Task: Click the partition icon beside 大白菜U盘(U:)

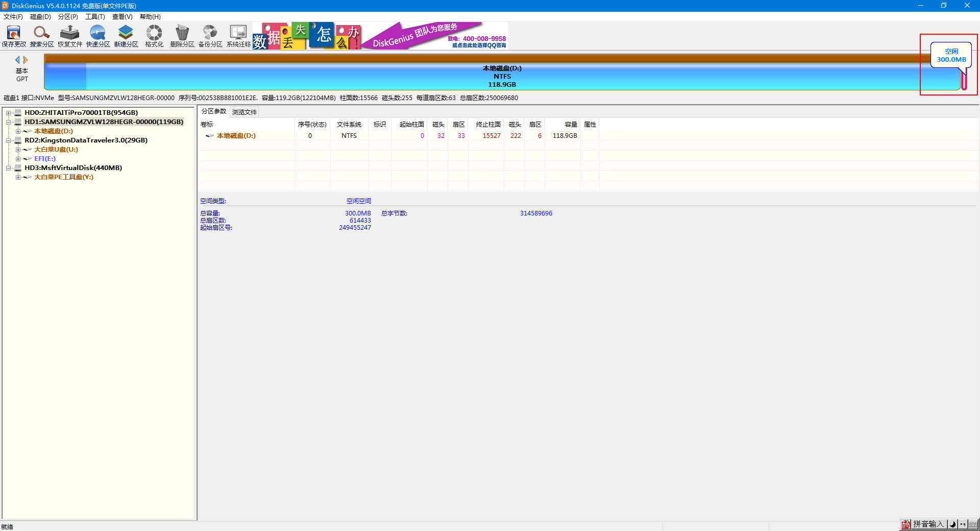Action: [28, 150]
